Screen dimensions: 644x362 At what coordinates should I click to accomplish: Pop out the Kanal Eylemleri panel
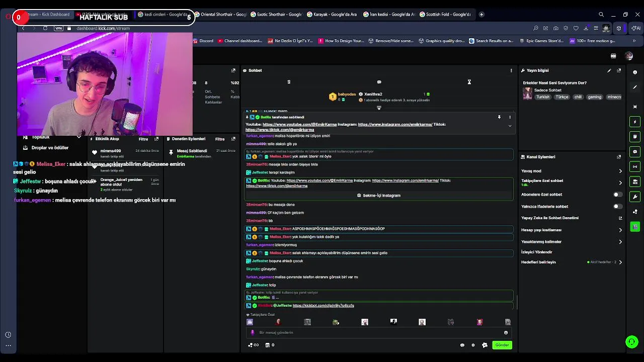point(619,157)
